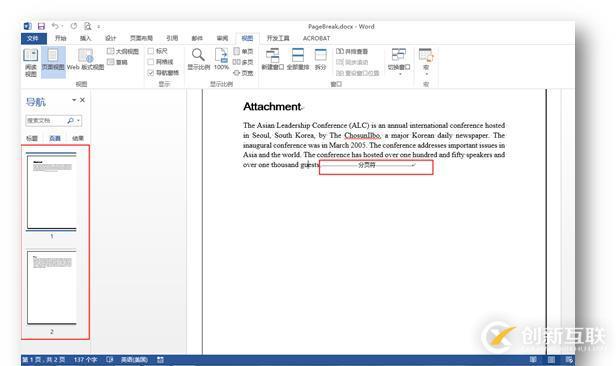The width and height of the screenshot is (616, 366).
Task: Switch to the 结果 (Results) navigation tab
Action: pyautogui.click(x=78, y=138)
